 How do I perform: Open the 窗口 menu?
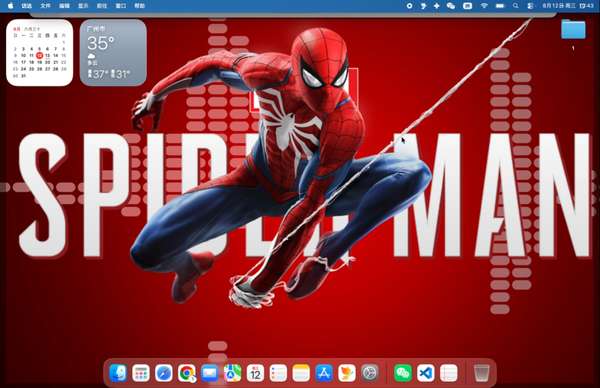(121, 6)
